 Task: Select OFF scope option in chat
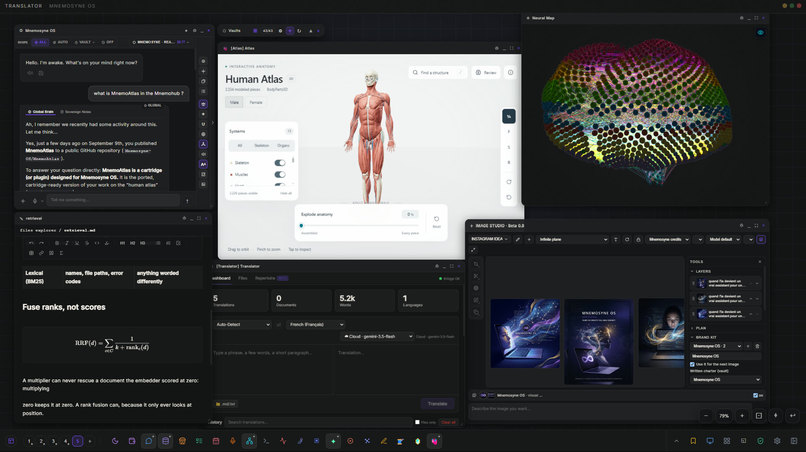tap(107, 42)
